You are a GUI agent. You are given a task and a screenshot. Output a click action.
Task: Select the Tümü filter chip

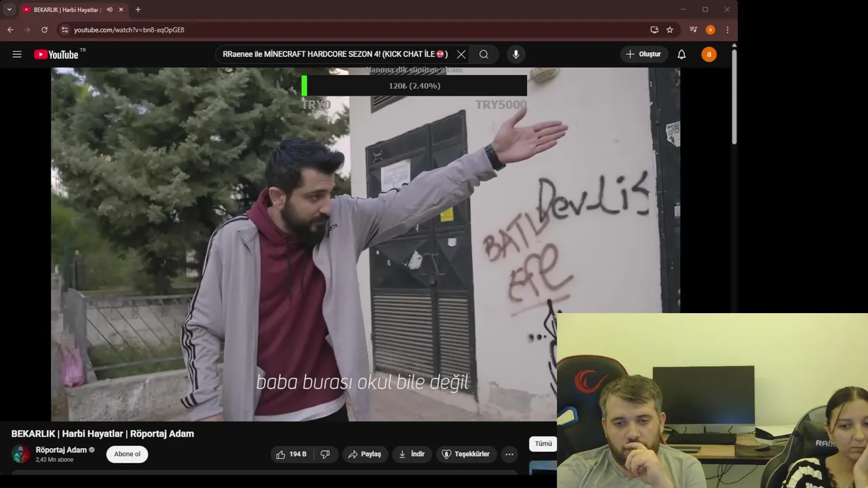(543, 443)
